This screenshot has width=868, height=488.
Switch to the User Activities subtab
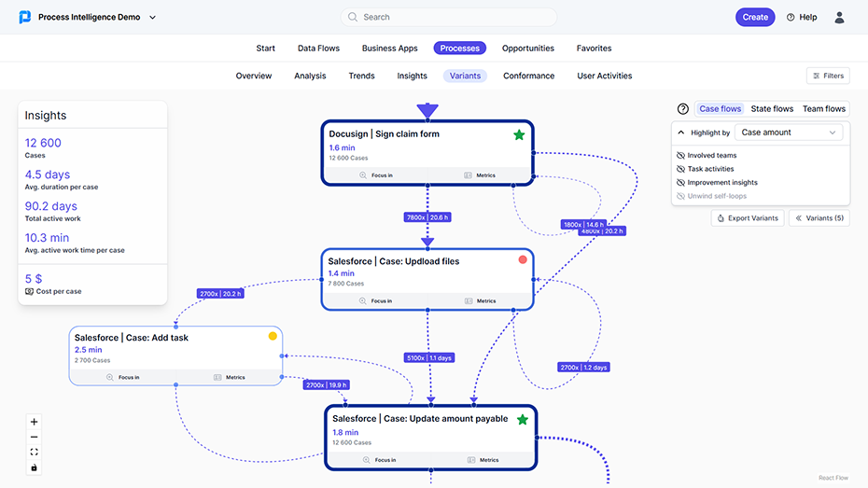click(605, 76)
